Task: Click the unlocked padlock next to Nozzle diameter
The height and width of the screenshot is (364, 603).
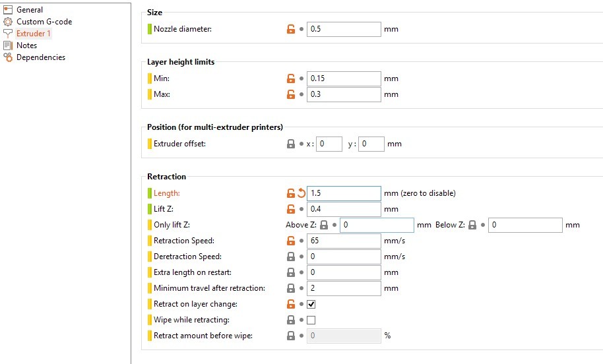Action: 291,29
